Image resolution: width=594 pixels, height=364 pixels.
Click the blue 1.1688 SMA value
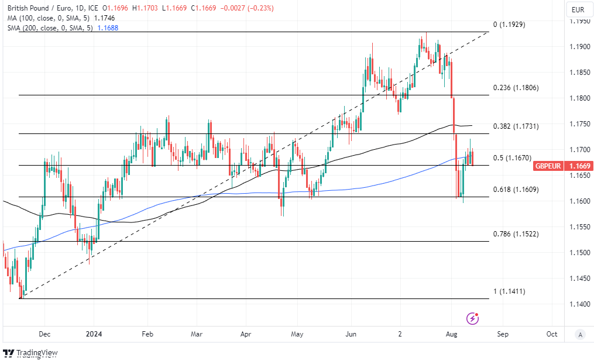tap(108, 28)
